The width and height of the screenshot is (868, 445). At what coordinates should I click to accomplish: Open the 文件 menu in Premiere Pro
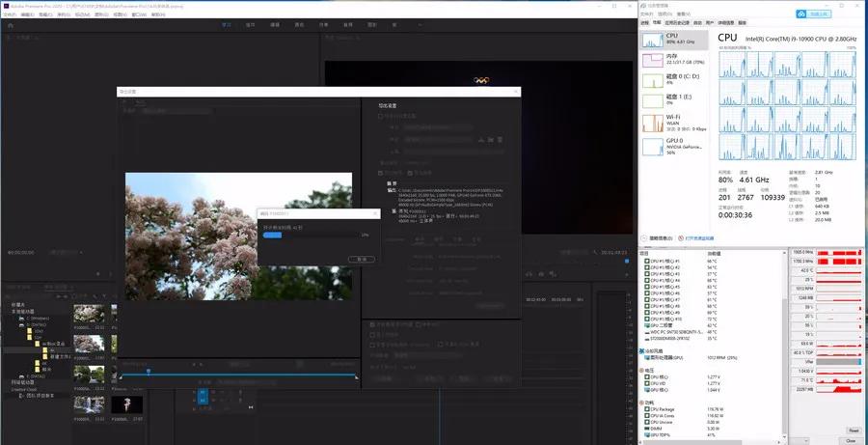pos(9,14)
